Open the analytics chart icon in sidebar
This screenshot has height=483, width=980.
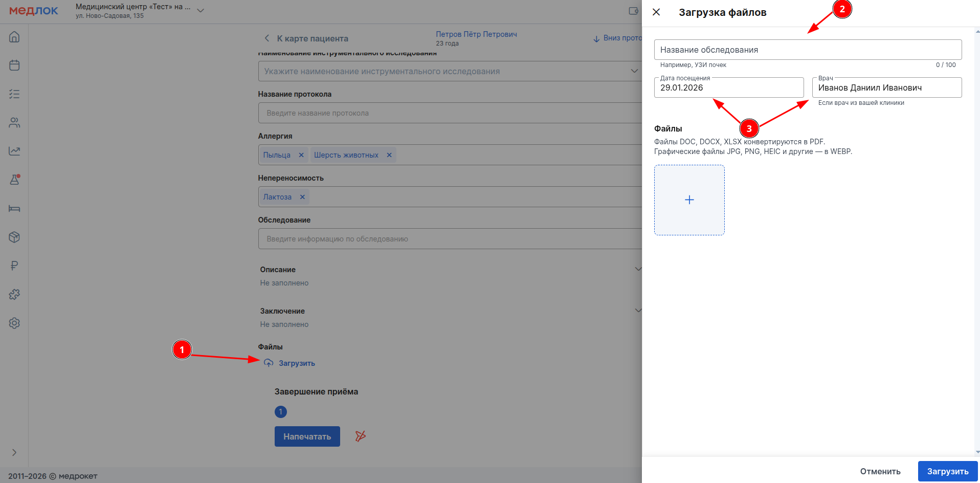click(14, 151)
